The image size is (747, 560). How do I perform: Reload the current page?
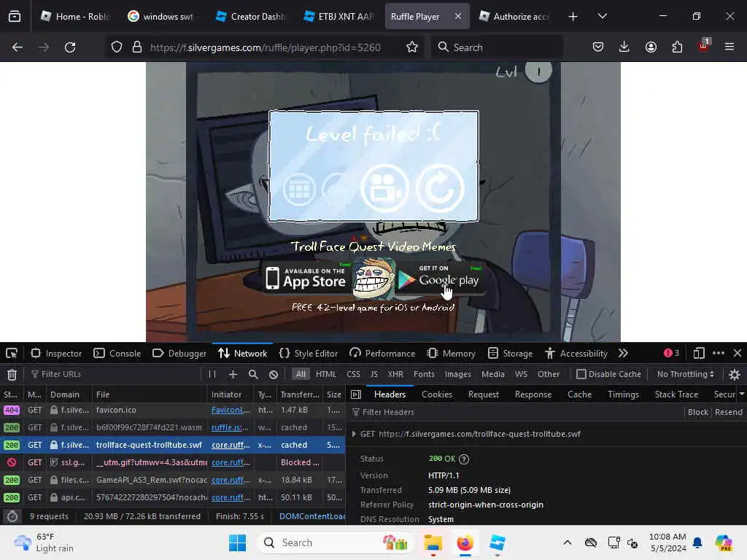point(70,47)
